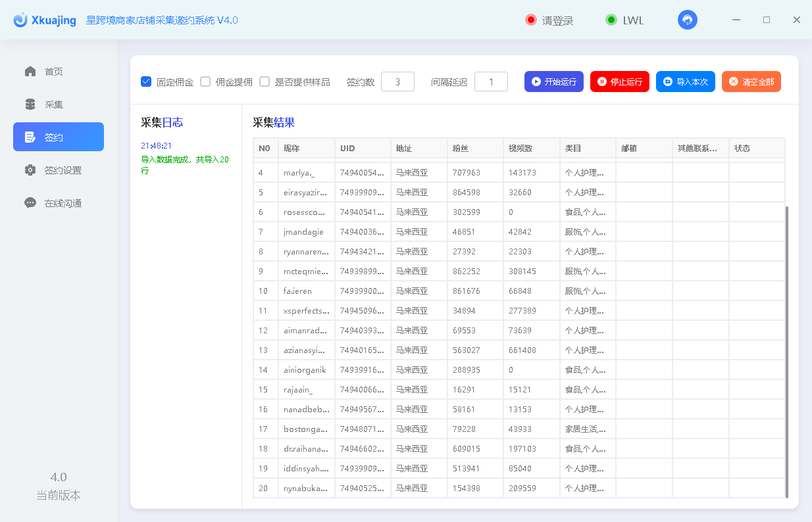The image size is (812, 522).
Task: Click row number 12 cell
Action: pos(266,331)
